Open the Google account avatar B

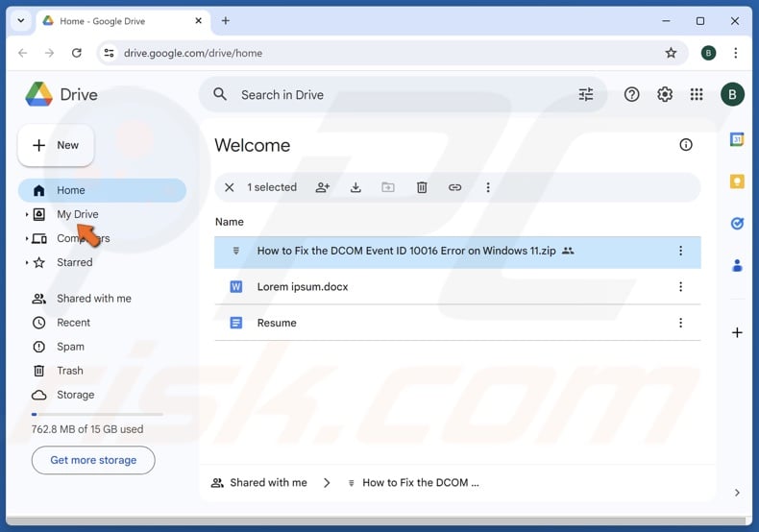point(732,94)
